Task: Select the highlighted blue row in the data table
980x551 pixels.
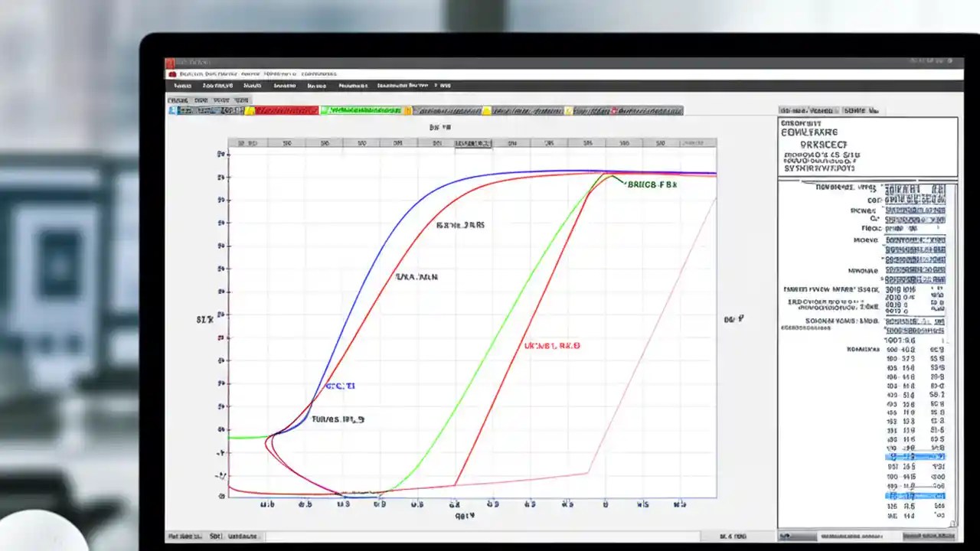Action: [915, 456]
